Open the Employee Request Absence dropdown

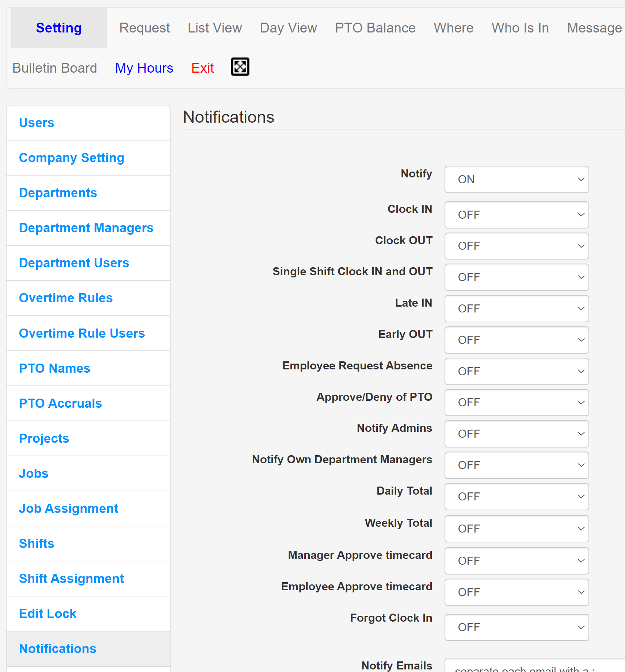pyautogui.click(x=516, y=371)
